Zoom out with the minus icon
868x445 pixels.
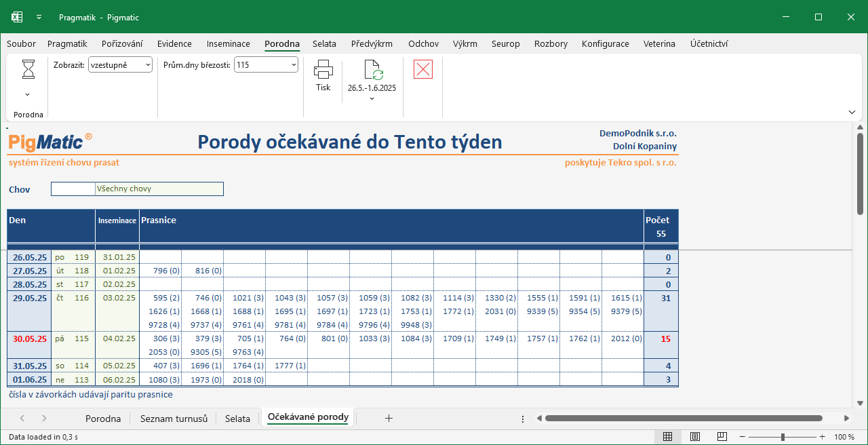pyautogui.click(x=743, y=437)
